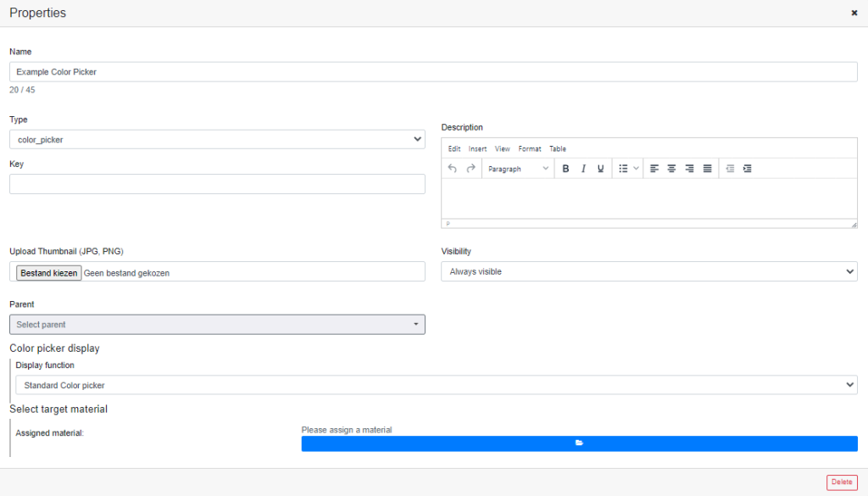
Task: Redo an edit using the redo arrow
Action: tap(470, 168)
